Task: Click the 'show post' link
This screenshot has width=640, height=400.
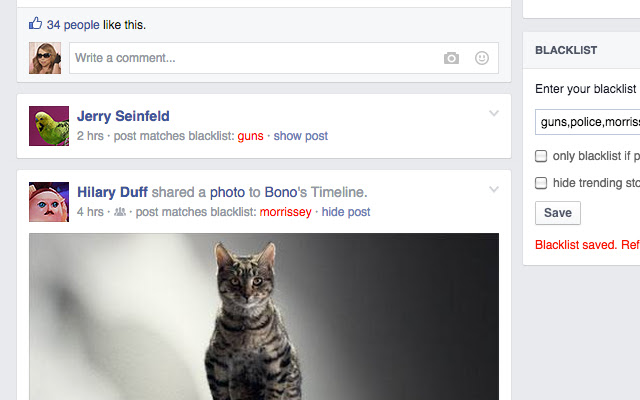Action: click(300, 136)
